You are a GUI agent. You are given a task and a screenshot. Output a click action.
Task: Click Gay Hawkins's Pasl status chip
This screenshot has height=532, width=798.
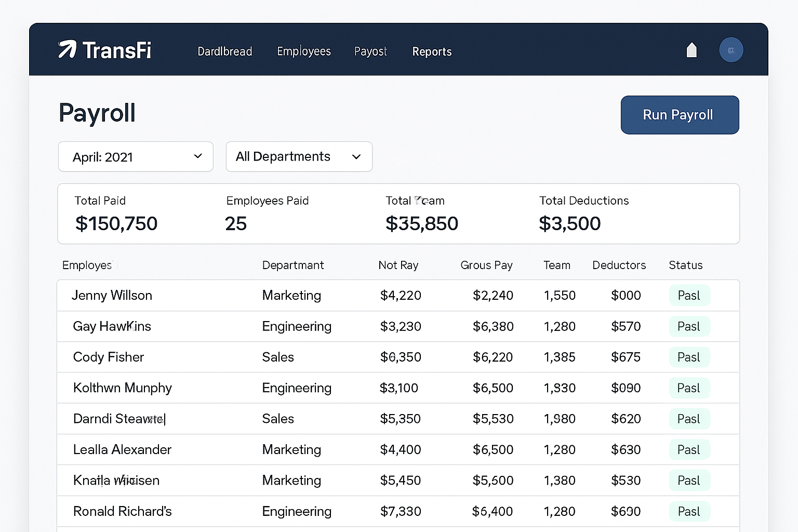pos(689,326)
